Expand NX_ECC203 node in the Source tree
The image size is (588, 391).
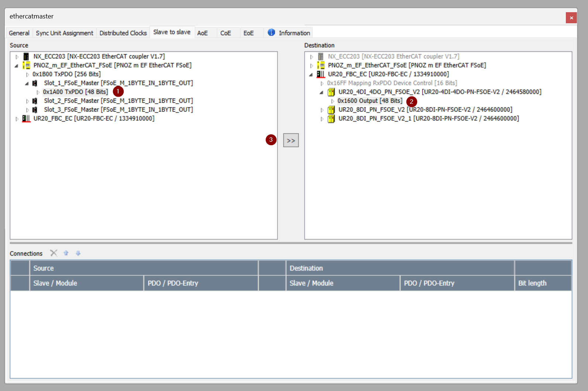[x=17, y=57]
